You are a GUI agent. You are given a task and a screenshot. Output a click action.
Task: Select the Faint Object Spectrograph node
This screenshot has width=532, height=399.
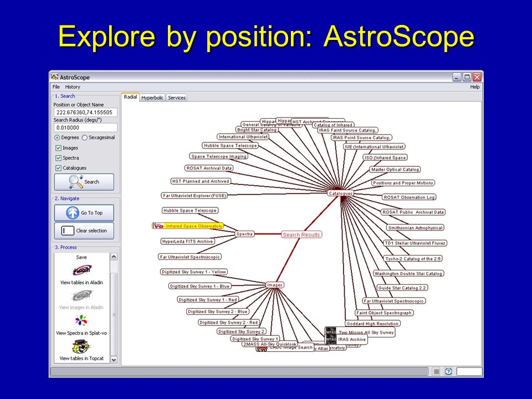(384, 313)
